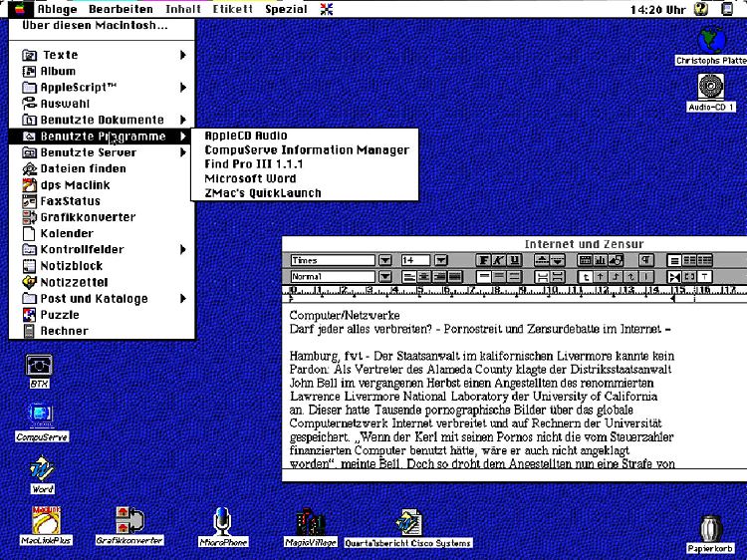Select three-column layout in Word ribbon
This screenshot has height=560, width=747.
coord(704,260)
